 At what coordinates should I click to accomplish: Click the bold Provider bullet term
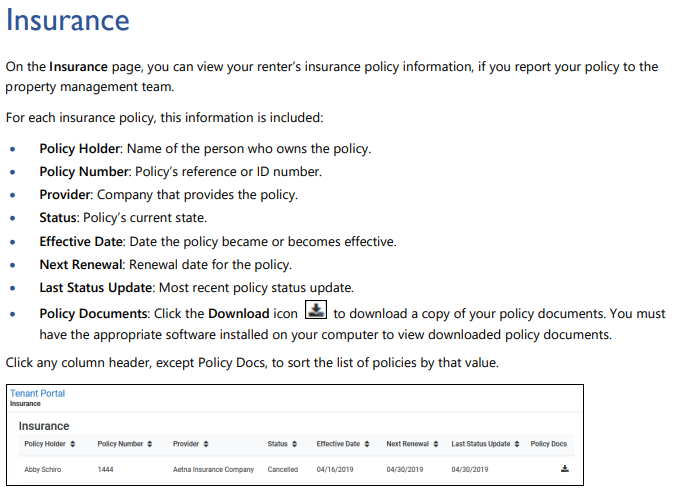point(65,195)
